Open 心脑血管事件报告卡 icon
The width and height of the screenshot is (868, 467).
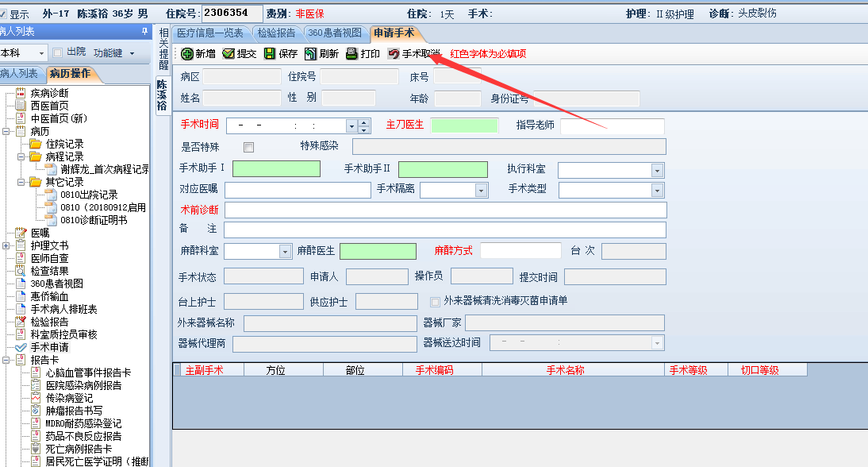pyautogui.click(x=36, y=372)
